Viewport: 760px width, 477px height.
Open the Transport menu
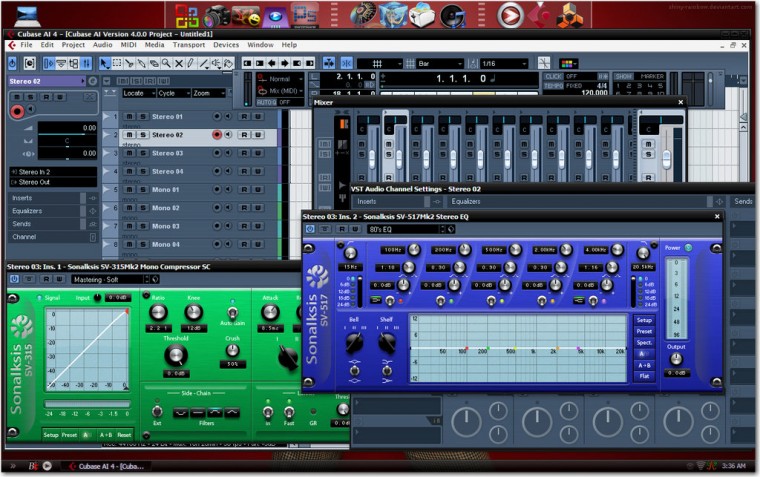pos(189,45)
